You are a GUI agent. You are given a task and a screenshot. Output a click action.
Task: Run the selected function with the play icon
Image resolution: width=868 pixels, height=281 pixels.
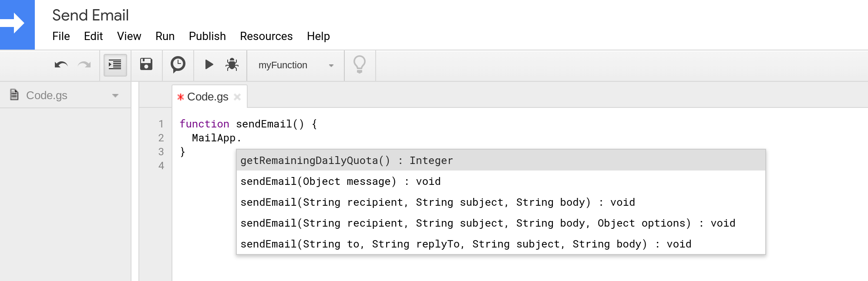(209, 65)
